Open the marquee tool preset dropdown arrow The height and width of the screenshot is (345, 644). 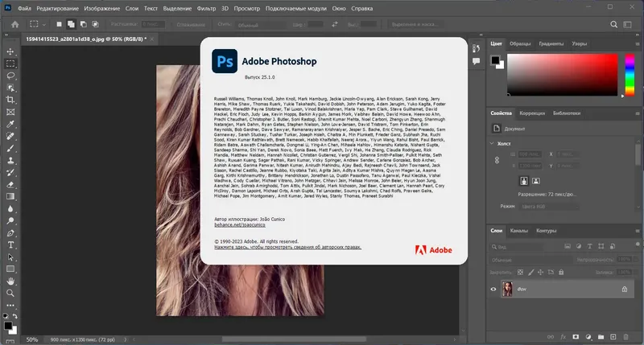[x=44, y=25]
